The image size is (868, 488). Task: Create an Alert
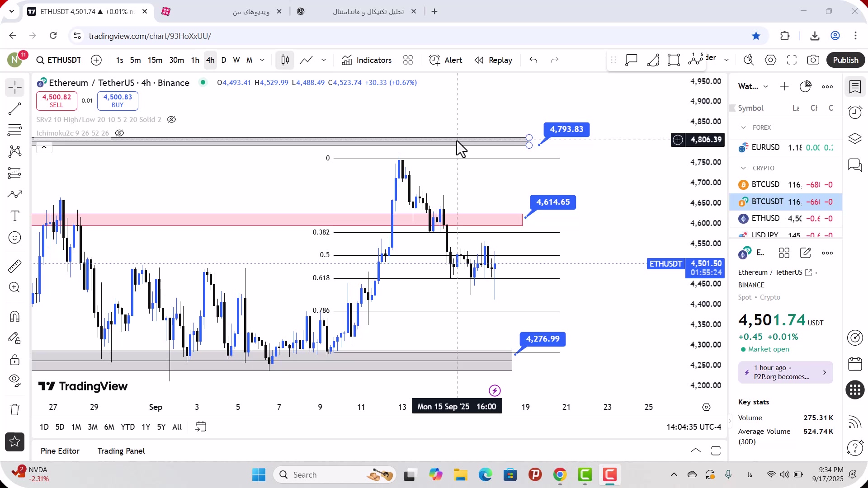tap(446, 60)
